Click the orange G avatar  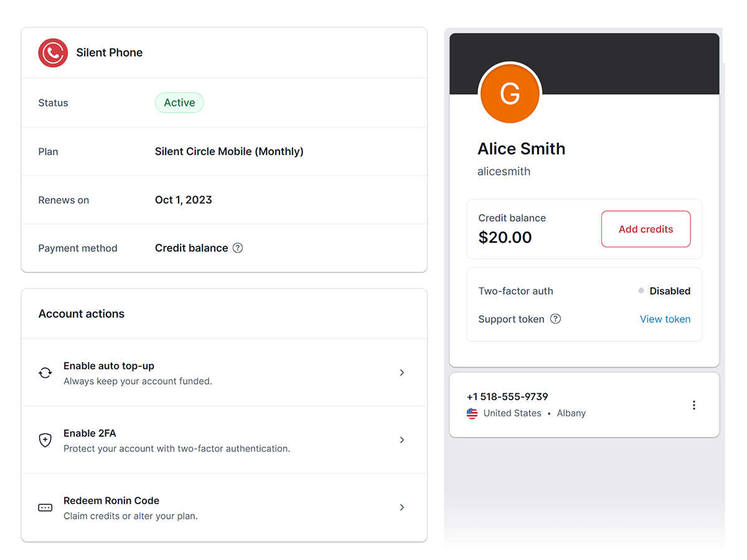pyautogui.click(x=510, y=93)
